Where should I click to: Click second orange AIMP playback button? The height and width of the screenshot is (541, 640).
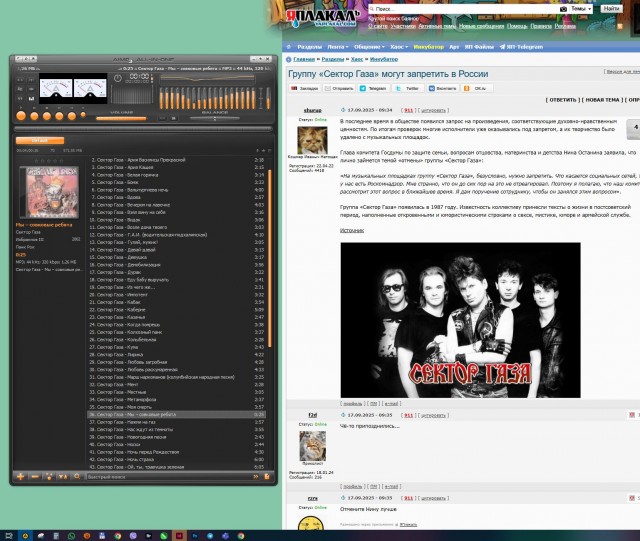pos(34,116)
